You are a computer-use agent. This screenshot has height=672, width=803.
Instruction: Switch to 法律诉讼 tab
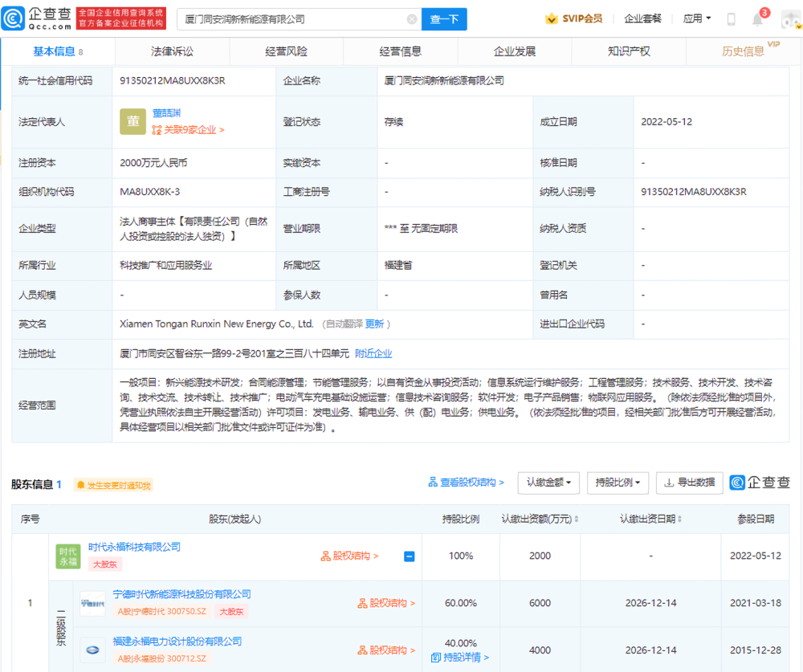[x=172, y=51]
